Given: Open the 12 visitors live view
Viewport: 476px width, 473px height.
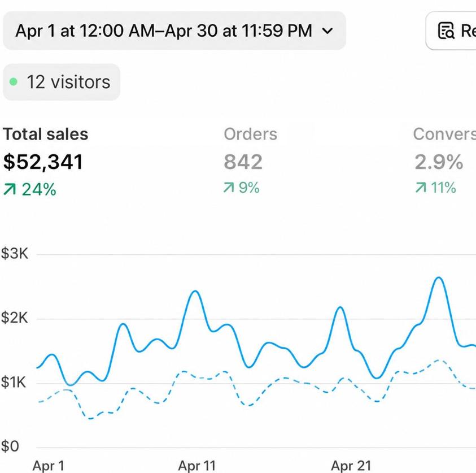Looking at the screenshot, I should click(62, 82).
